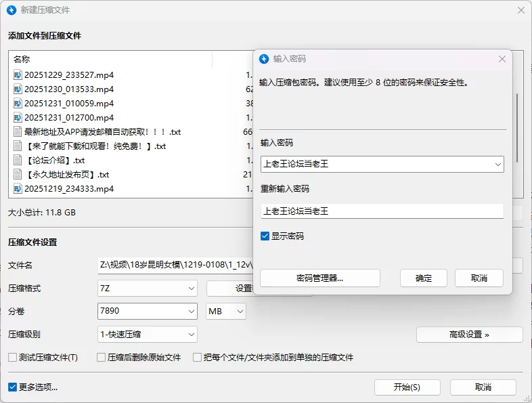The width and height of the screenshot is (532, 403).
Task: Confirm password with 确定 button
Action: (424, 278)
